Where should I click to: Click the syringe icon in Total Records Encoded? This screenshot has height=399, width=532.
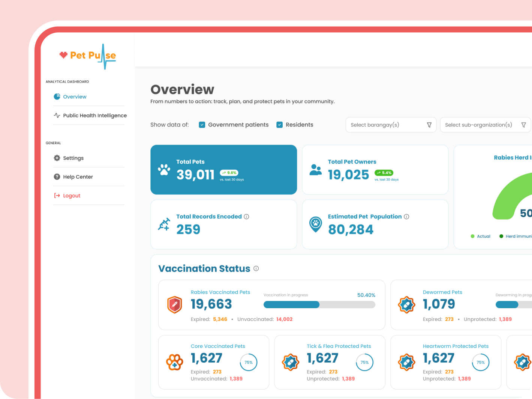click(x=164, y=224)
